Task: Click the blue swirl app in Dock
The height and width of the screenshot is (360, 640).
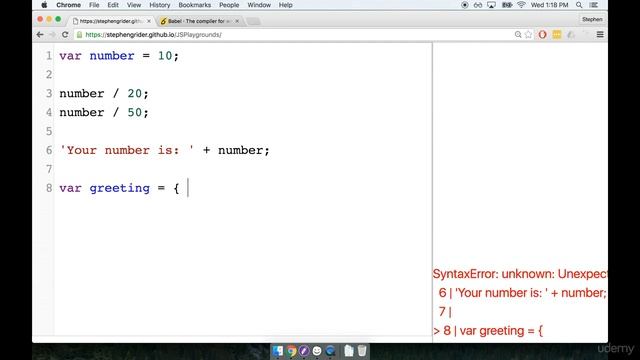Action: click(330, 351)
